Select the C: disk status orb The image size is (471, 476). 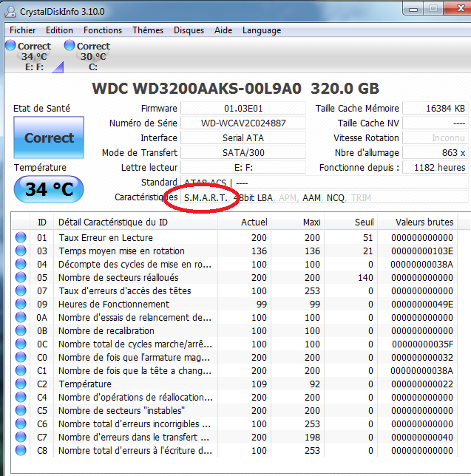tap(70, 46)
